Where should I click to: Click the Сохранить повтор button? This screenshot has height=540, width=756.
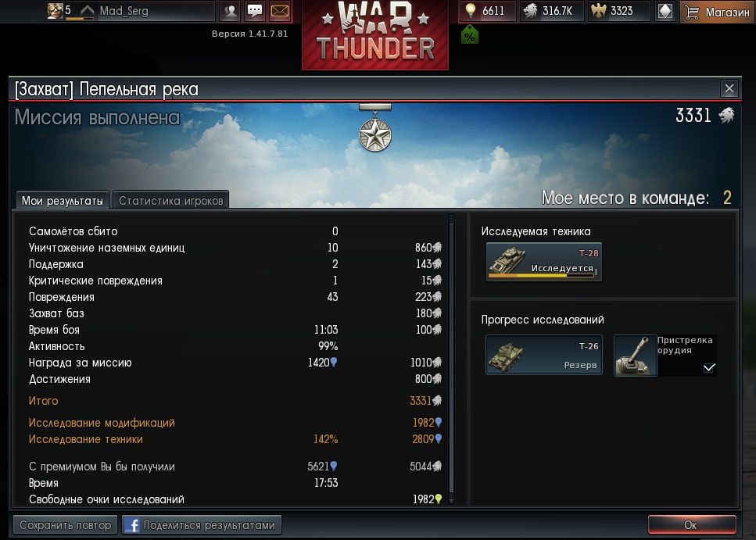coord(65,524)
